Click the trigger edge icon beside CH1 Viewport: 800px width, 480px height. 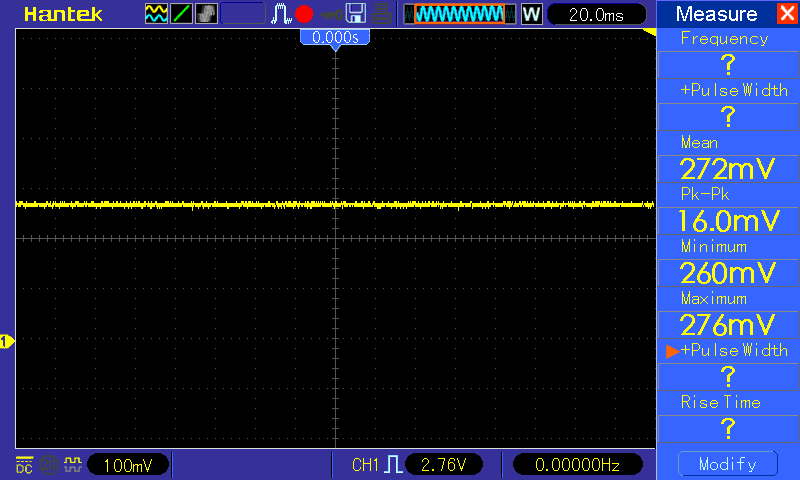393,465
